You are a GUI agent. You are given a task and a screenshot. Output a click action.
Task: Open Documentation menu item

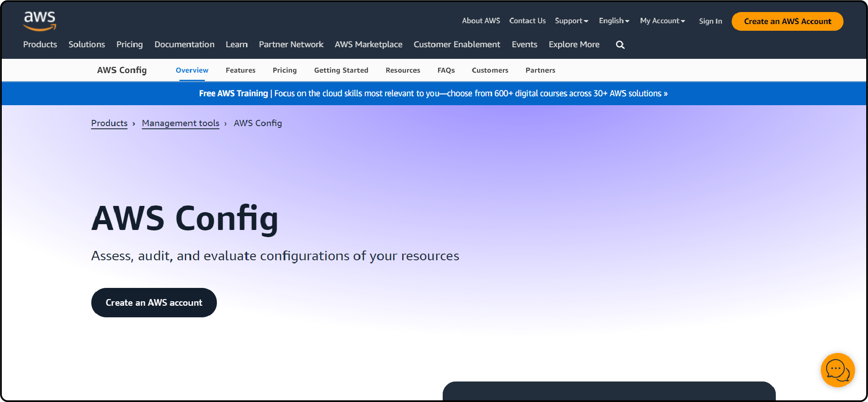tap(184, 45)
